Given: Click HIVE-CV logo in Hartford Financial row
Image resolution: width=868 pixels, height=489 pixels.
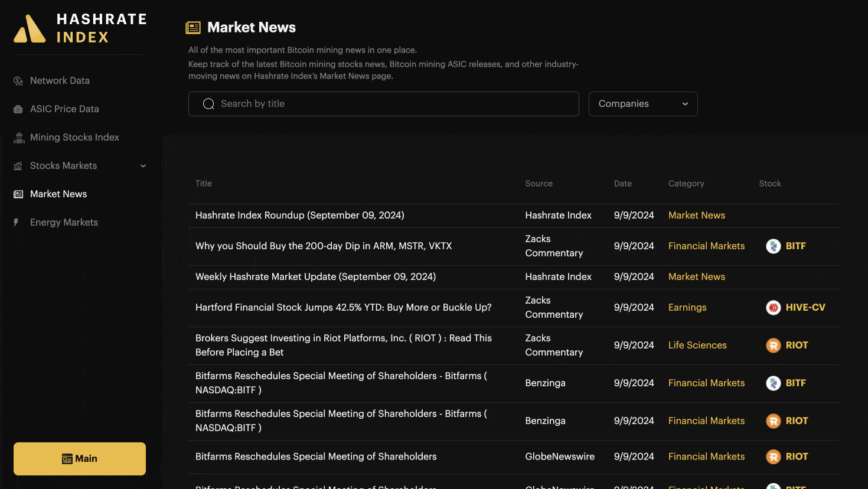Looking at the screenshot, I should [x=774, y=308].
